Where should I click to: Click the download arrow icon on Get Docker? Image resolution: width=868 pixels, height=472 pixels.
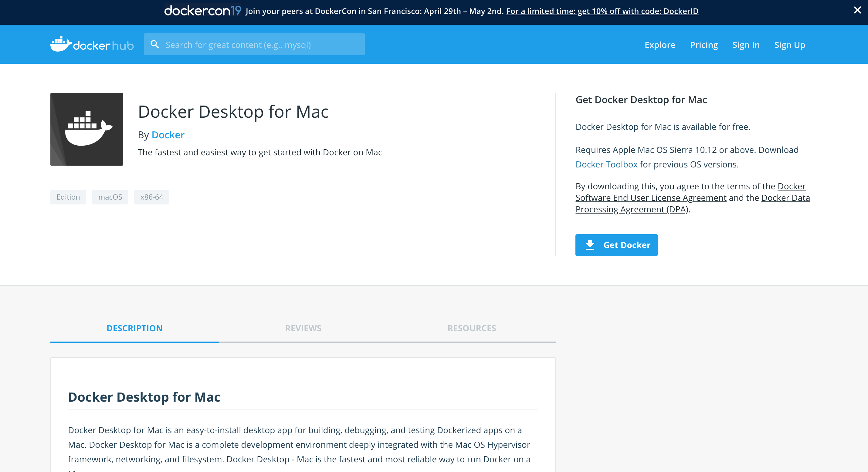click(x=590, y=245)
